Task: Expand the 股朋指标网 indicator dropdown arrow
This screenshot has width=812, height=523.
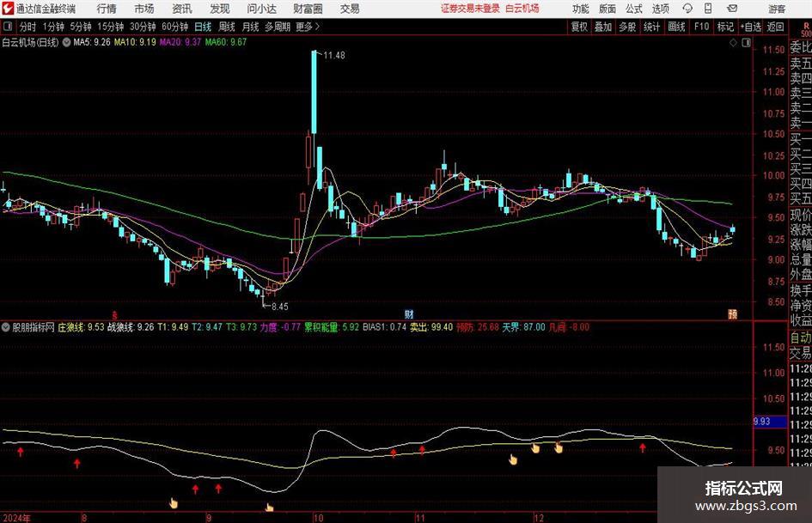Action: coord(6,327)
